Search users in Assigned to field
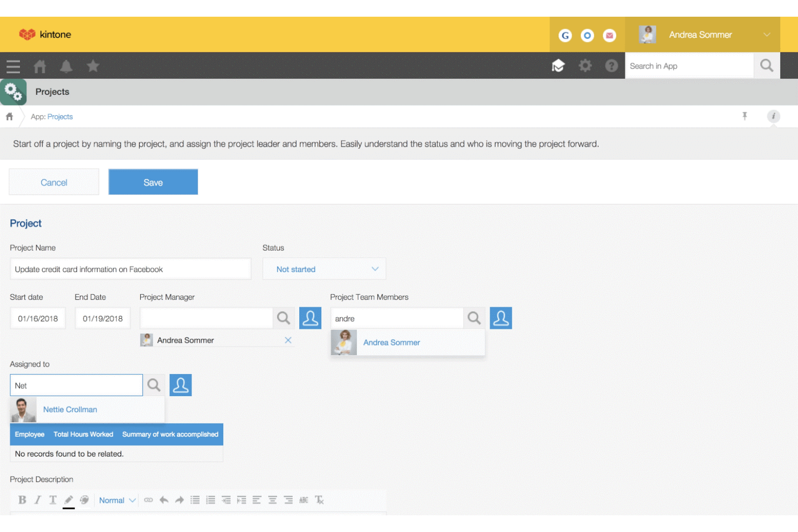Viewport: 798px width, 532px height. coord(154,385)
